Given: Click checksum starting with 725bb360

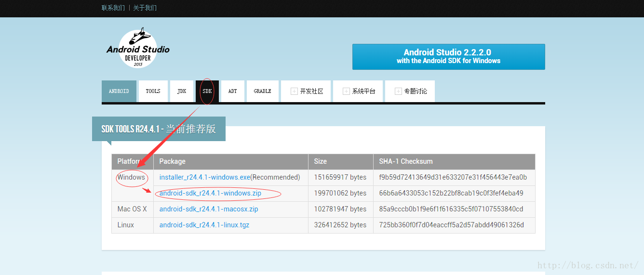Looking at the screenshot, I should coord(454,225).
